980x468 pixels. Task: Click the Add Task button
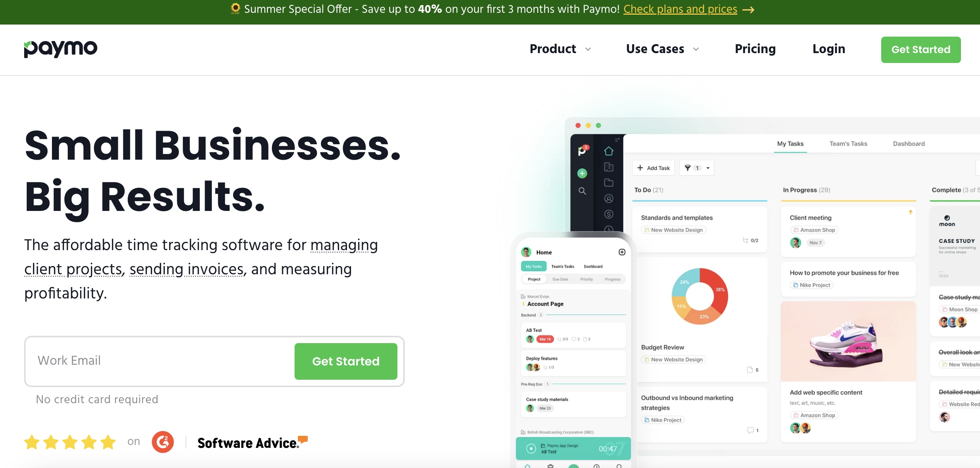[653, 168]
